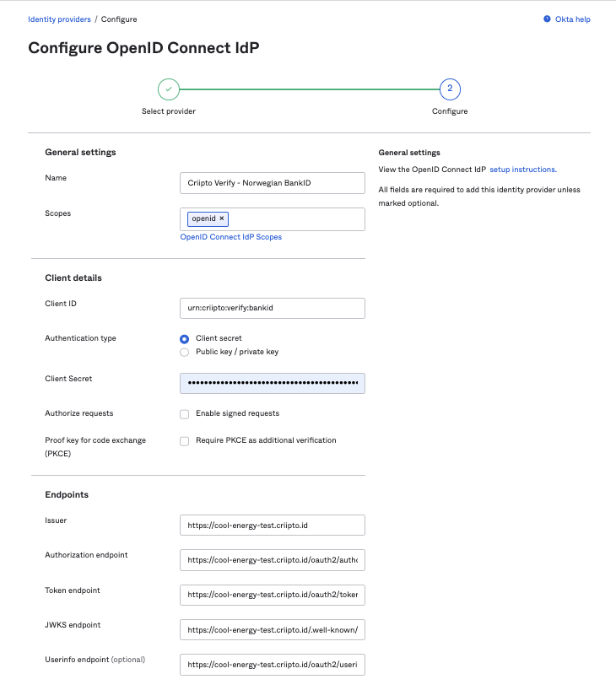
Task: Open the setup instructions link
Action: pos(523,170)
